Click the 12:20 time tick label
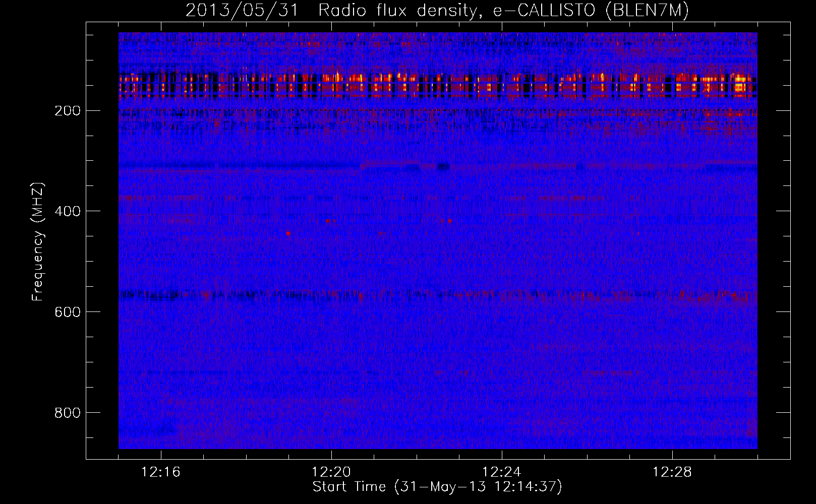 (x=331, y=472)
